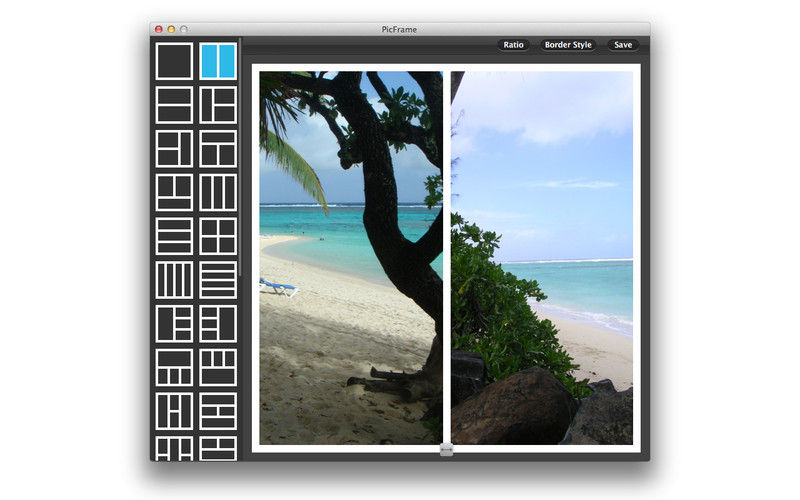Viewport: 800px width, 500px height.
Task: Click the frame divider handle below the photos
Action: click(446, 450)
